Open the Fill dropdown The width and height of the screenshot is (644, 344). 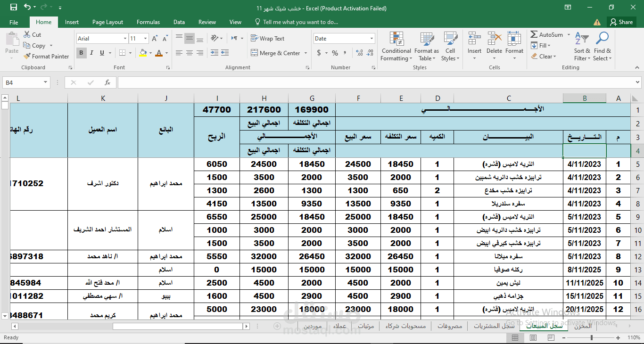coord(540,46)
